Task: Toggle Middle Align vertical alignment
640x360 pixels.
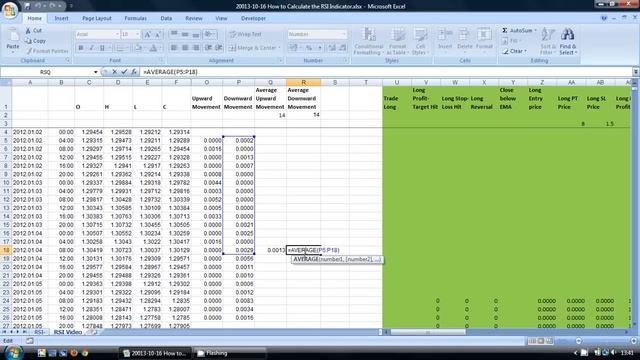Action: tap(185, 34)
